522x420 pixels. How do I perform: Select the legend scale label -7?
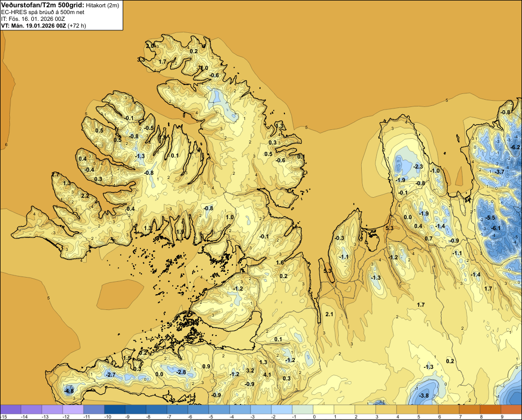(169, 417)
